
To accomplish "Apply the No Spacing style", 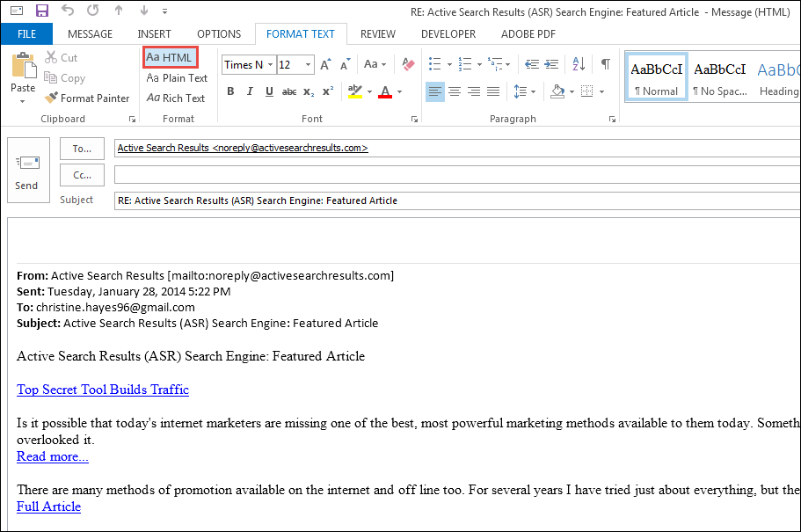I will click(x=720, y=77).
